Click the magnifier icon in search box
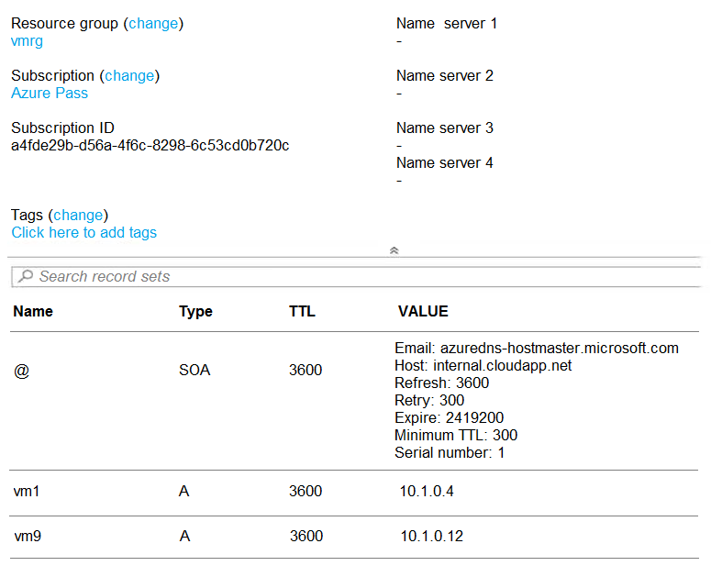Screen dimensions: 711x588 tap(26, 275)
